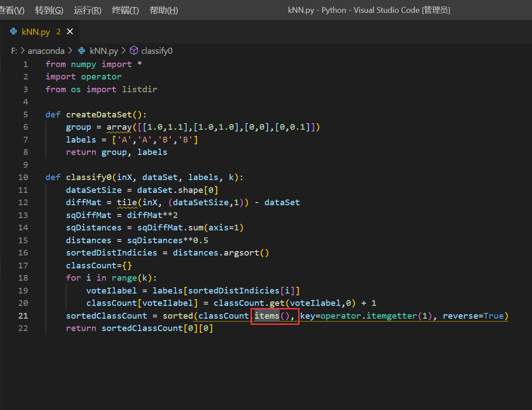532x410 pixels.
Task: Open the classify0 symbol breadcrumb
Action: point(157,51)
